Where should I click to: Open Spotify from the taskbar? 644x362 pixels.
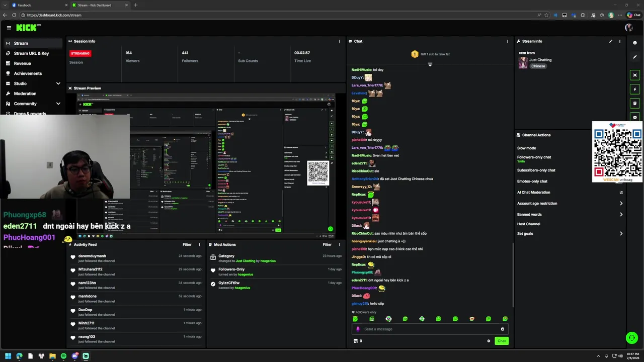(x=63, y=356)
